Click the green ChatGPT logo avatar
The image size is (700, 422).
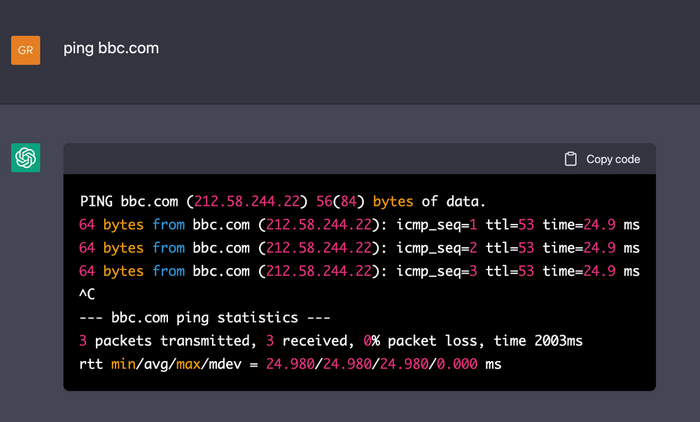pyautogui.click(x=25, y=158)
